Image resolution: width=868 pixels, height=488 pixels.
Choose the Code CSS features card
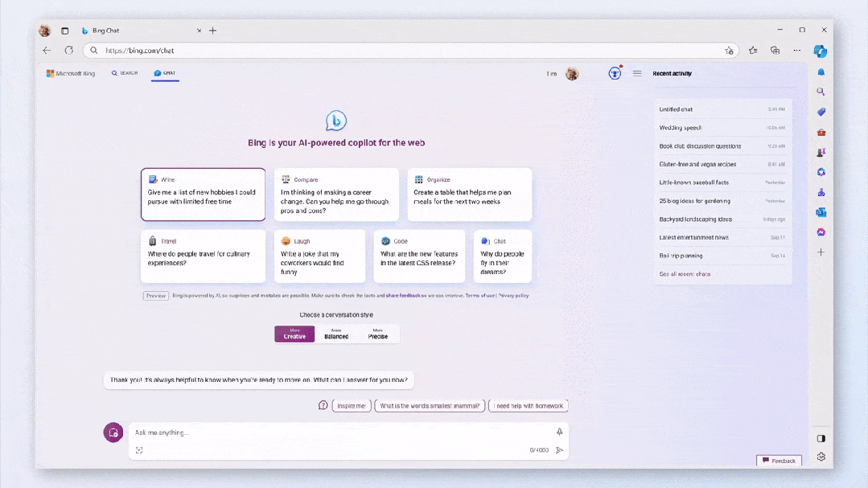click(420, 256)
